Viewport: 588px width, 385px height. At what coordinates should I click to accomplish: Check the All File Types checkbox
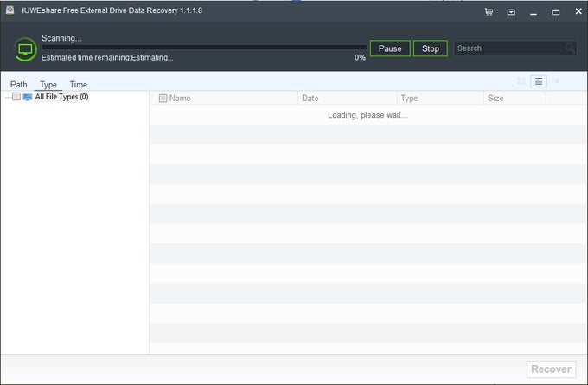click(x=16, y=96)
